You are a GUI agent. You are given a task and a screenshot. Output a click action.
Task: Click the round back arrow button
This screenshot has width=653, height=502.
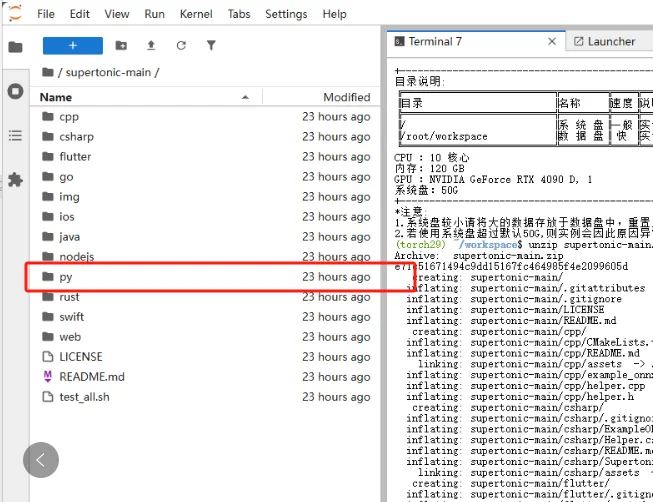41,460
